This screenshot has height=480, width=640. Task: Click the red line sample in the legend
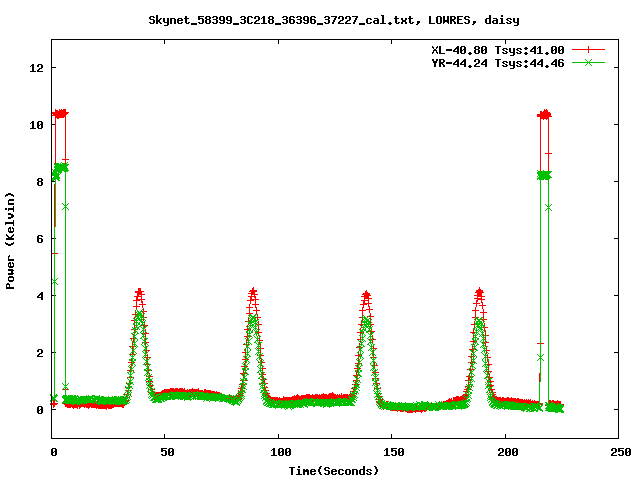pos(588,50)
